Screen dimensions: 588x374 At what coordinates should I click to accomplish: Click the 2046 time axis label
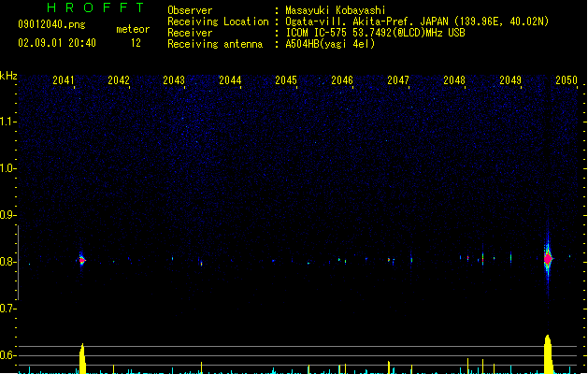pyautogui.click(x=342, y=80)
